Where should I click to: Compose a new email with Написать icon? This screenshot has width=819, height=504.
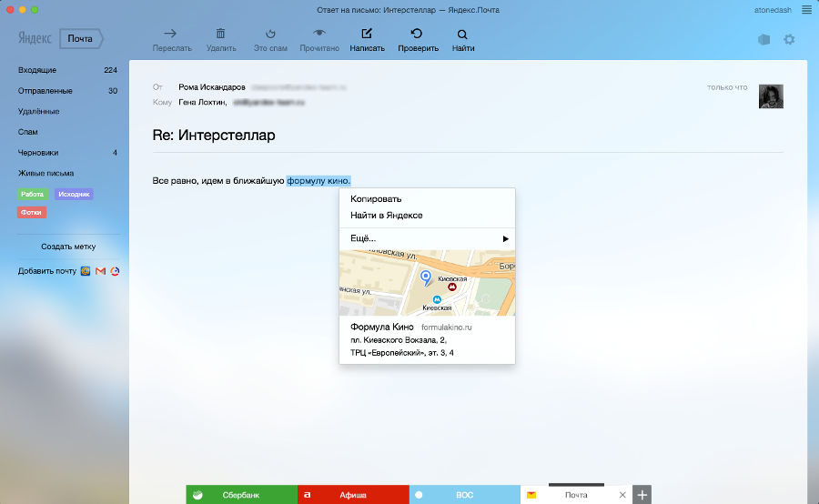click(x=367, y=34)
